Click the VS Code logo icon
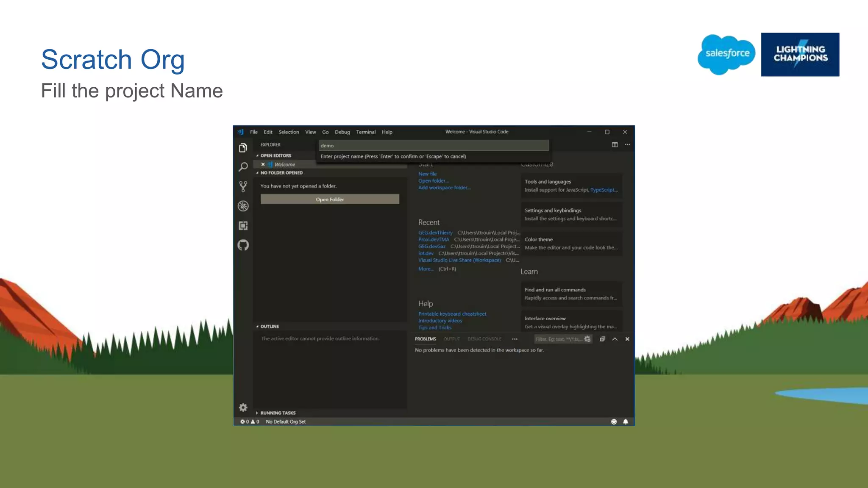This screenshot has width=868, height=488. coord(241,132)
